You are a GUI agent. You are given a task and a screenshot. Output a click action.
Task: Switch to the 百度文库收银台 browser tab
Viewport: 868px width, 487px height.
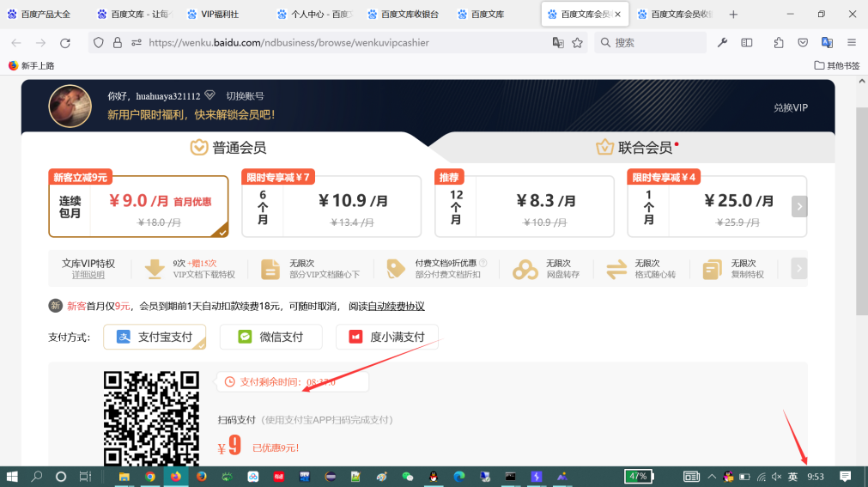pos(404,15)
